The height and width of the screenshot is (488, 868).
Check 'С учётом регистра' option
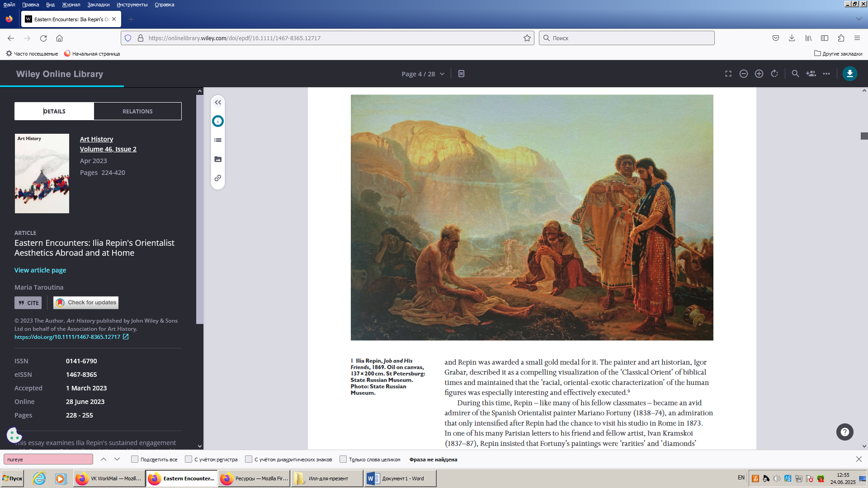point(189,459)
